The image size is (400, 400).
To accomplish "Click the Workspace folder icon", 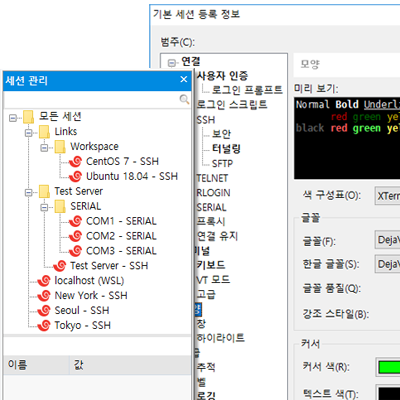I will click(x=60, y=146).
